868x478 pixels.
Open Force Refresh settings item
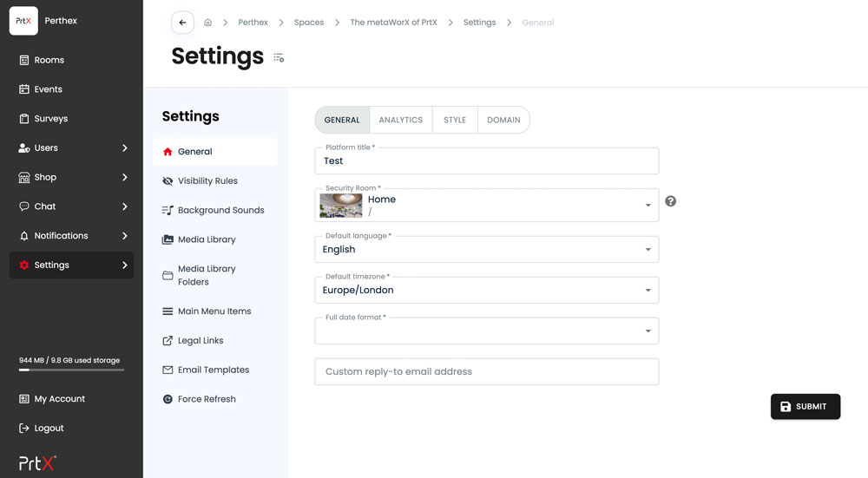(207, 399)
